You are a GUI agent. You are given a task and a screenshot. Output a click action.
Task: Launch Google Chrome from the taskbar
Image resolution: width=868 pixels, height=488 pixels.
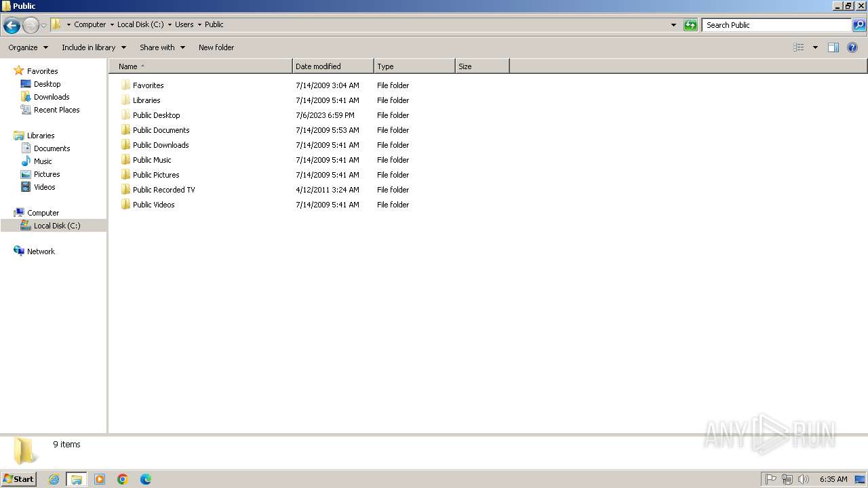(123, 479)
